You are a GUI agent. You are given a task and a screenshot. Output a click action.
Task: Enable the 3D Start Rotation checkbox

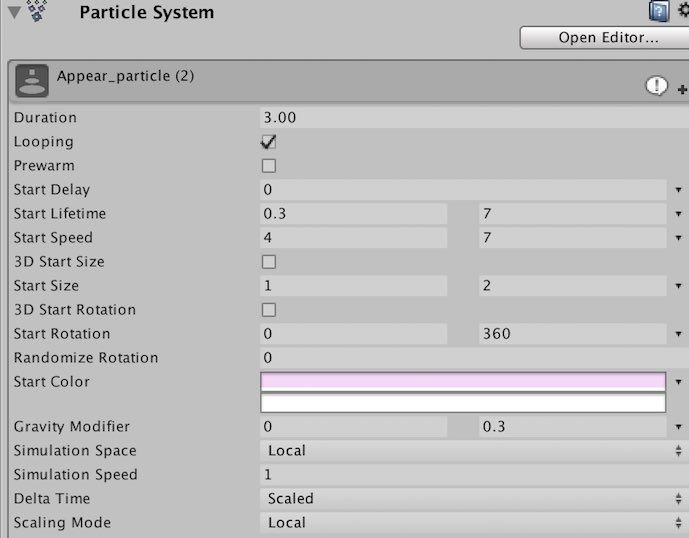(268, 310)
